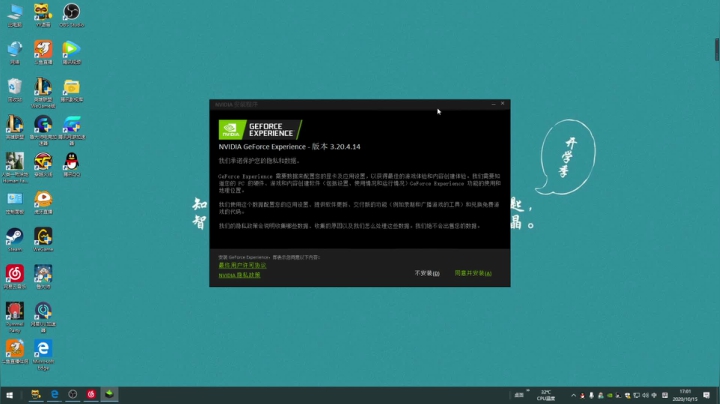Select the WeGame desktop icon
720x404 pixels.
coord(43,240)
